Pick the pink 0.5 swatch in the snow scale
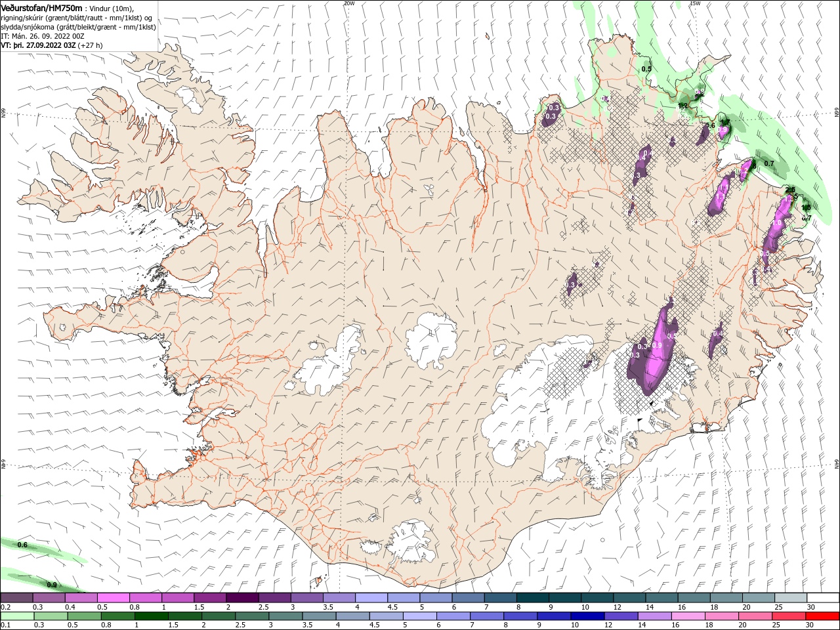The height and width of the screenshot is (630, 840). [113, 597]
